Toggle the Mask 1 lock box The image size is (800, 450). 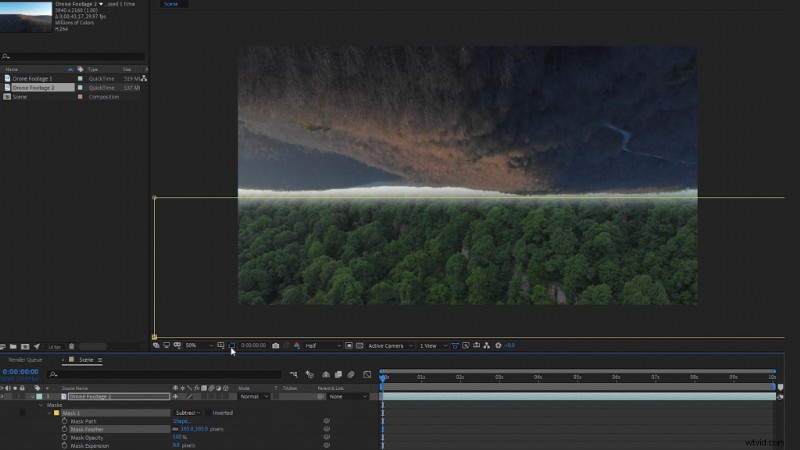click(x=22, y=413)
